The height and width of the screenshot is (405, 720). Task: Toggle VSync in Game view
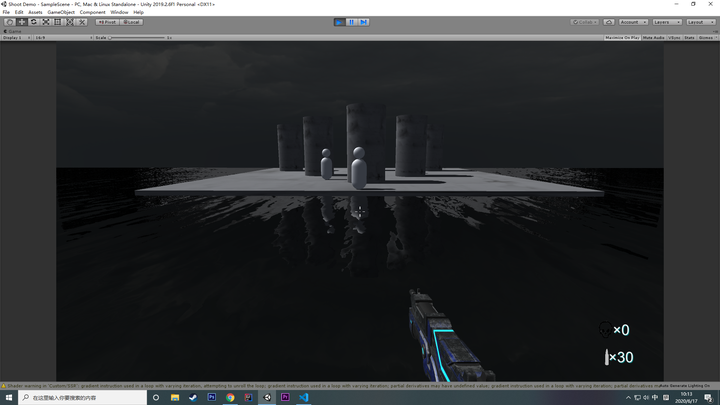click(675, 38)
